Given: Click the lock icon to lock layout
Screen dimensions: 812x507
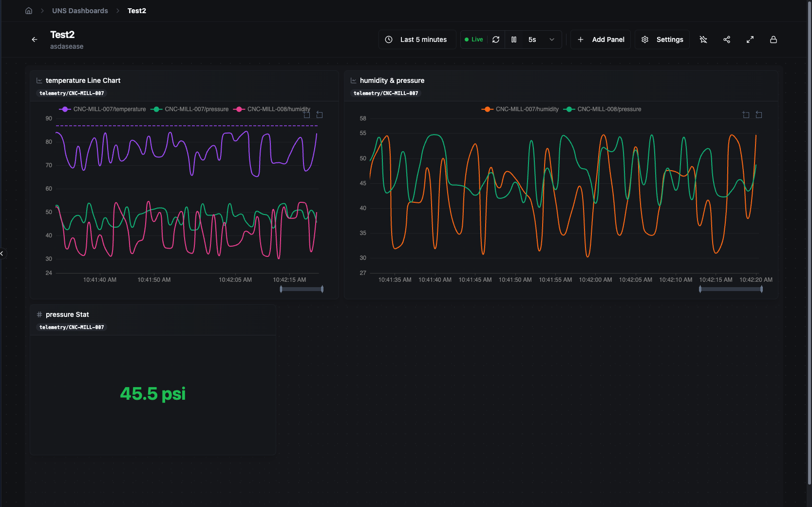Looking at the screenshot, I should point(774,39).
